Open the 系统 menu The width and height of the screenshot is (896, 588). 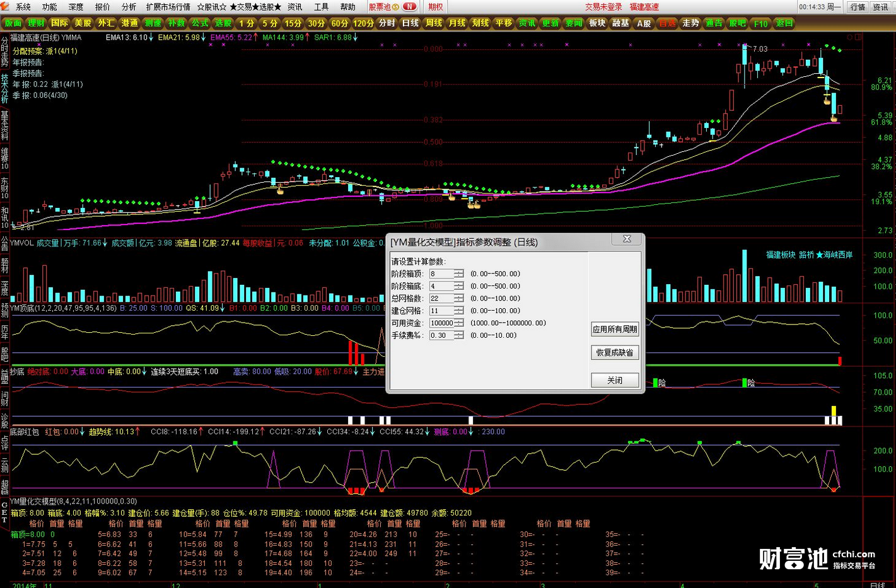pyautogui.click(x=23, y=7)
